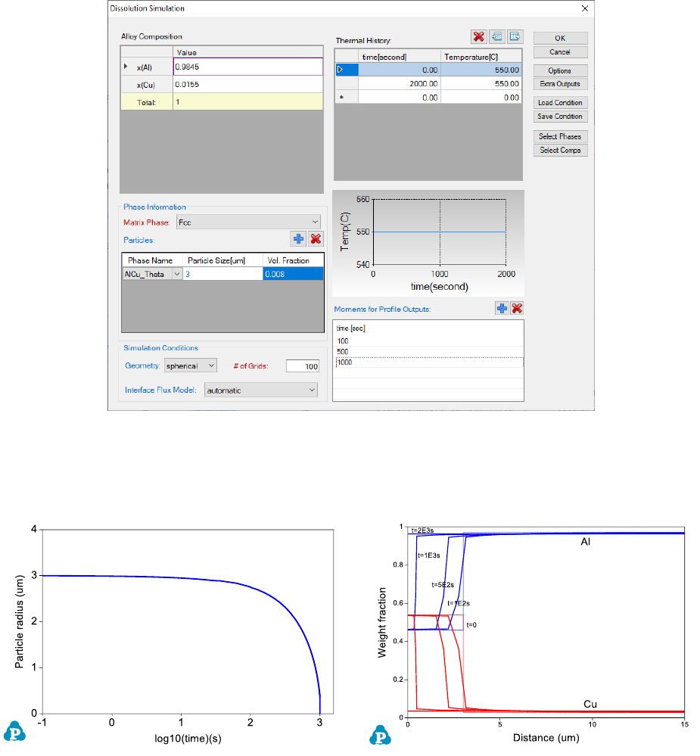Click the Temperature[C] column header

481,57
